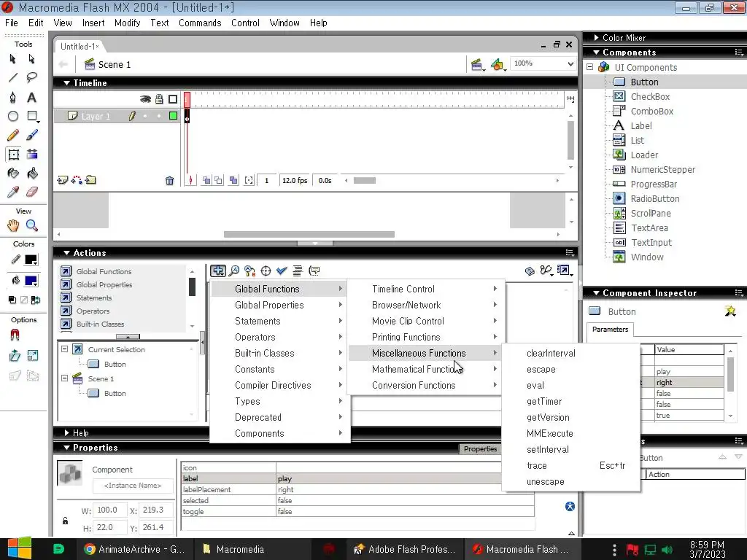Collapse the Timeline panel
This screenshot has width=747, height=560.
pos(66,83)
